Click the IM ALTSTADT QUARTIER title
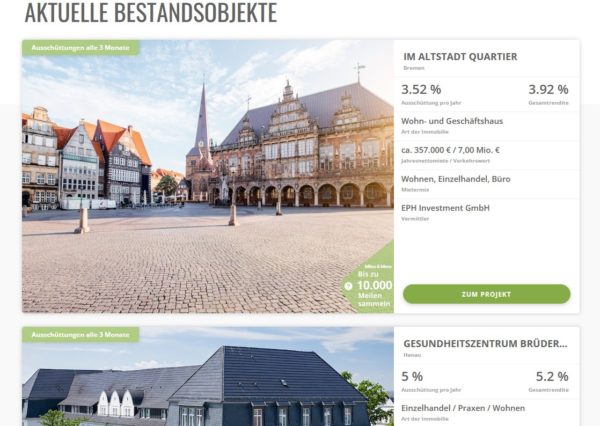 point(460,57)
